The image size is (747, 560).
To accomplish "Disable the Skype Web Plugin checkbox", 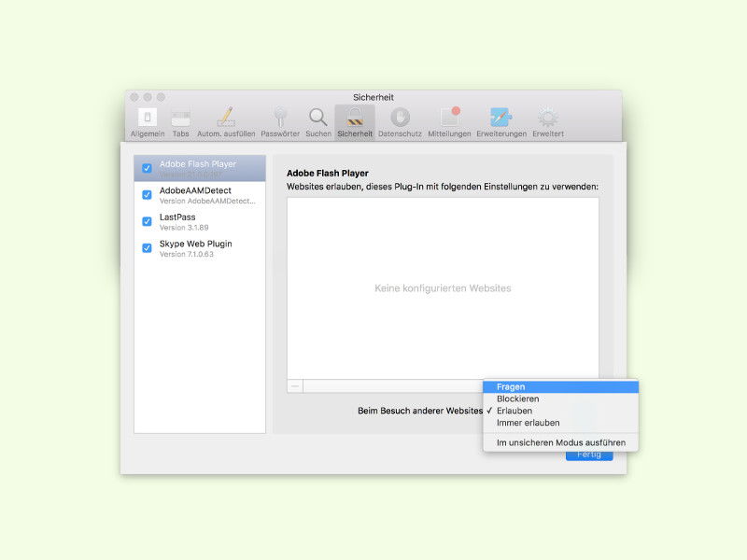I will pyautogui.click(x=147, y=248).
